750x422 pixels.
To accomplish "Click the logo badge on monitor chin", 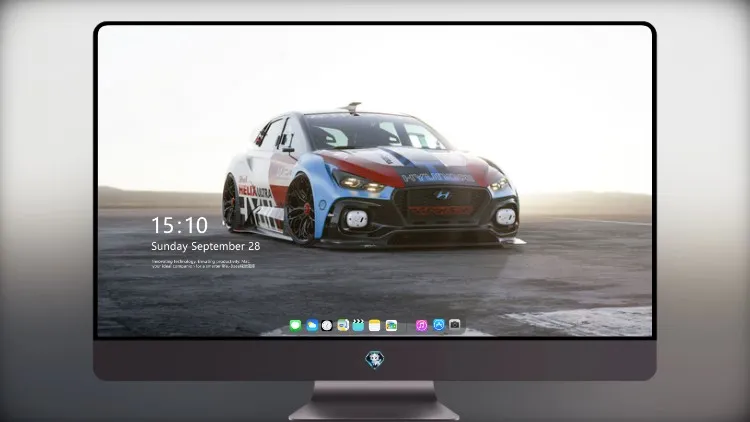I will [x=375, y=359].
